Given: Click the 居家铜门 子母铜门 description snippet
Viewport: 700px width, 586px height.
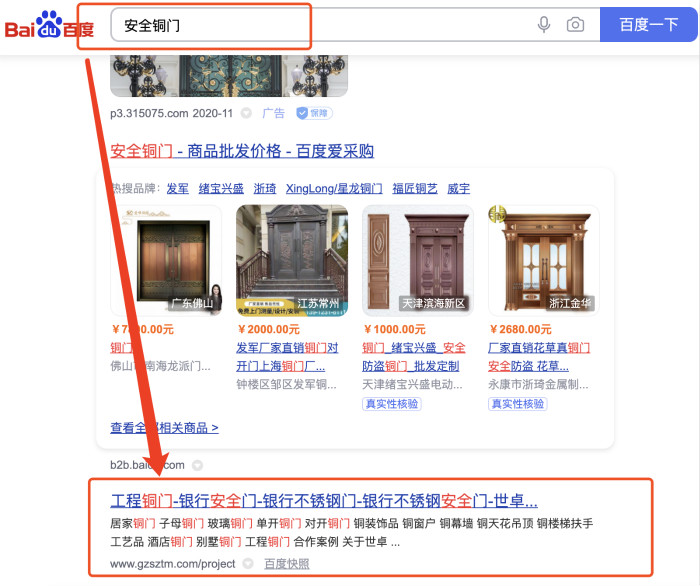Looking at the screenshot, I should tap(352, 532).
